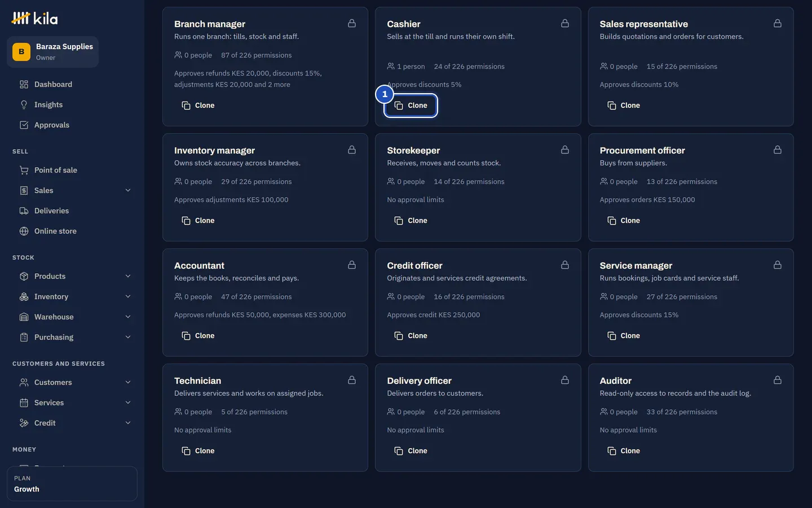Click the Point of sale cart icon
Screen dimensions: 812x508
(x=24, y=170)
